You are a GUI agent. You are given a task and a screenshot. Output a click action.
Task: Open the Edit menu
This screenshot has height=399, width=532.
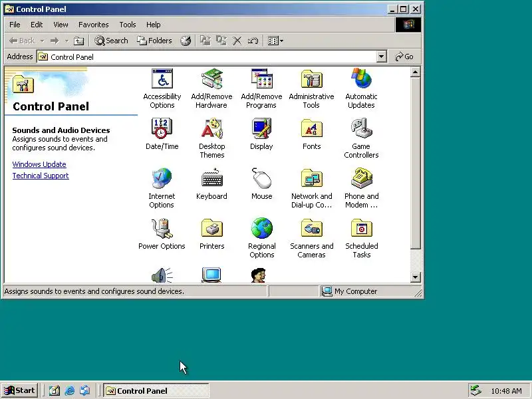click(x=37, y=25)
